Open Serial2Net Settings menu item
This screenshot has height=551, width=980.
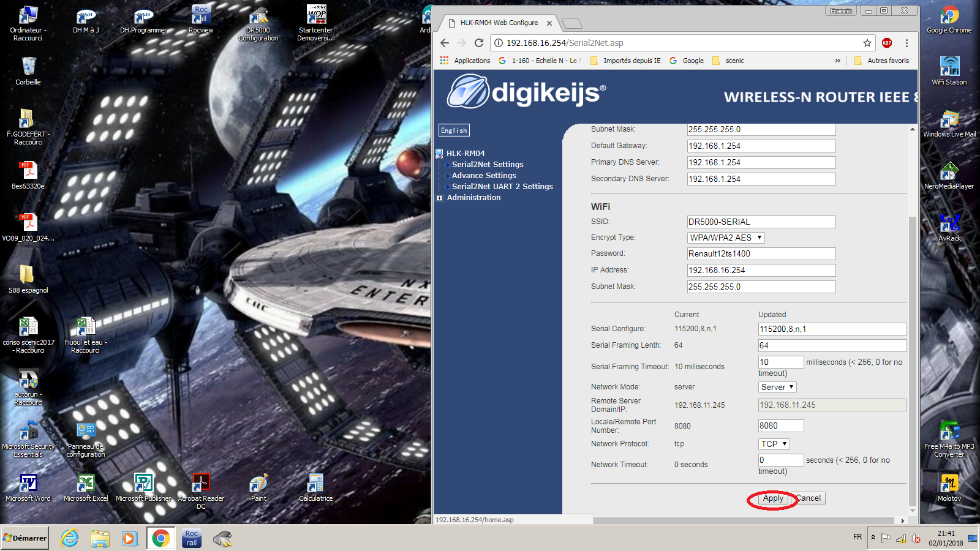tap(488, 165)
